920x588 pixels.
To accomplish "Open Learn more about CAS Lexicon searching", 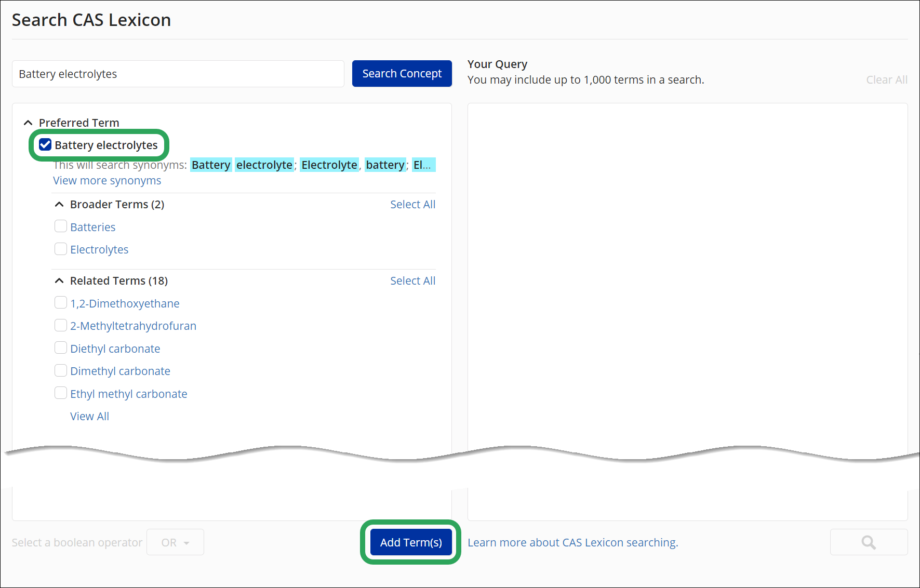I will [573, 543].
